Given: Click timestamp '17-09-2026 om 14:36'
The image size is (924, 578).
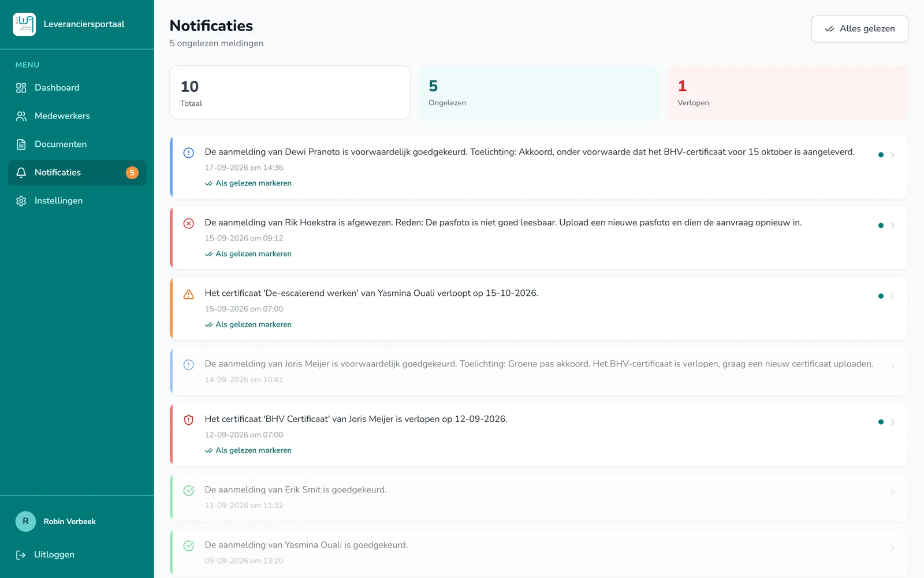Looking at the screenshot, I should pos(244,168).
